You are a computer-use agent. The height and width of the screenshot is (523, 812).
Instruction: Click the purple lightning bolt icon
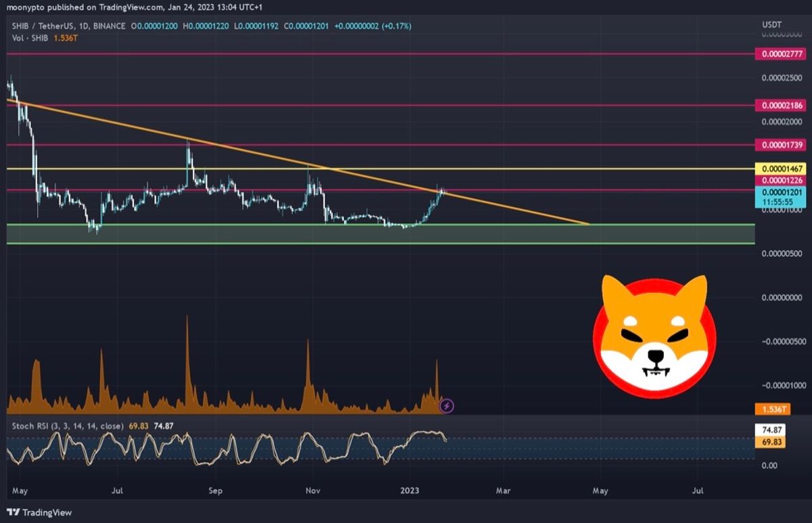coord(447,406)
